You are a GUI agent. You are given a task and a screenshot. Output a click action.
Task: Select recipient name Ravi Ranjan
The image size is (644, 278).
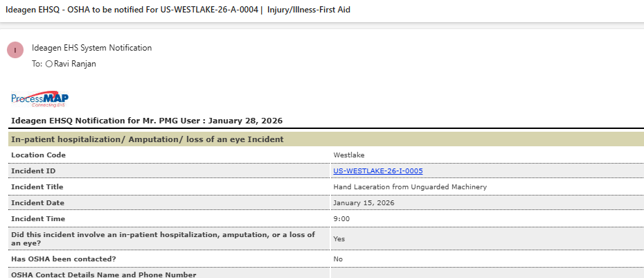point(75,64)
